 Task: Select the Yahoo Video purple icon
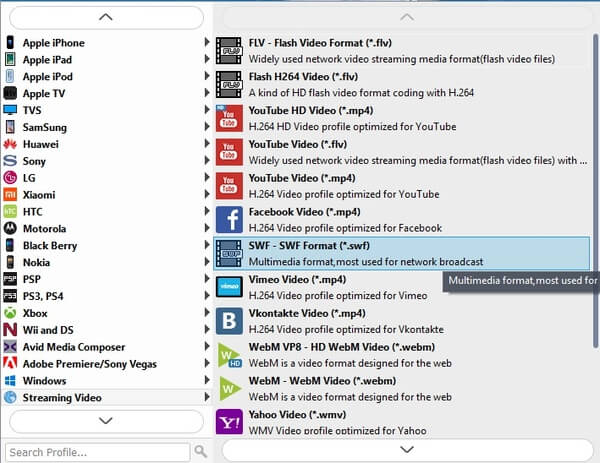pyautogui.click(x=229, y=422)
